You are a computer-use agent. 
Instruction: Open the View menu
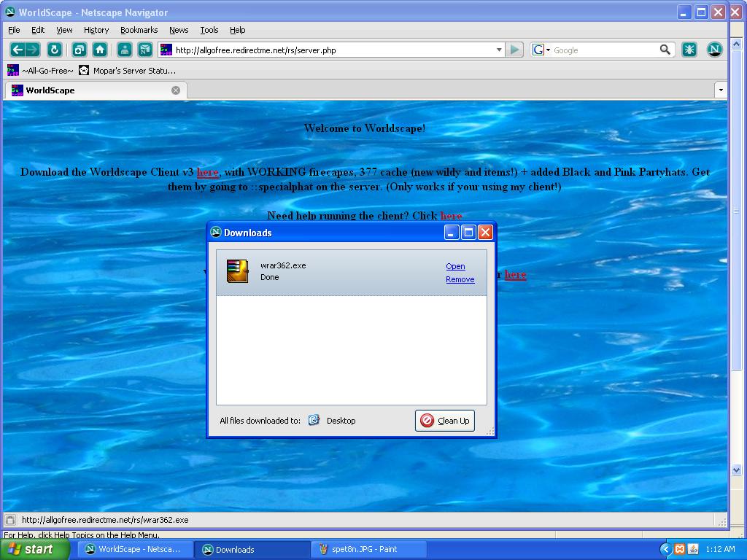pos(64,30)
